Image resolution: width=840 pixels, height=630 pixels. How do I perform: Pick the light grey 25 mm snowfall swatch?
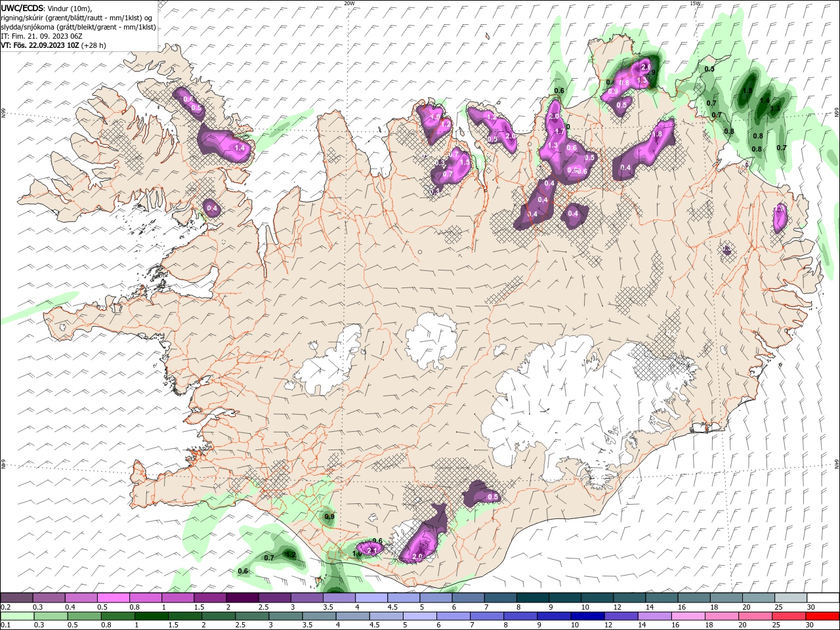click(790, 598)
